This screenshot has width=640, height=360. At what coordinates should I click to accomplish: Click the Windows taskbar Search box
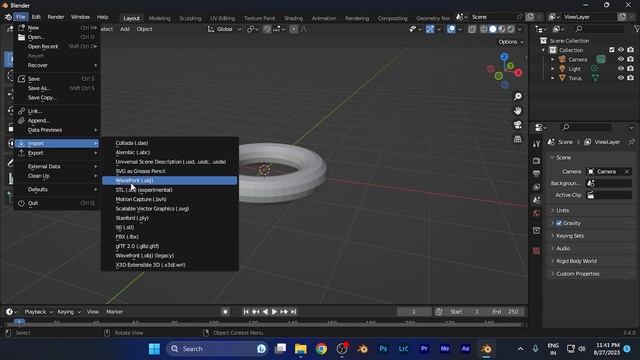217,349
